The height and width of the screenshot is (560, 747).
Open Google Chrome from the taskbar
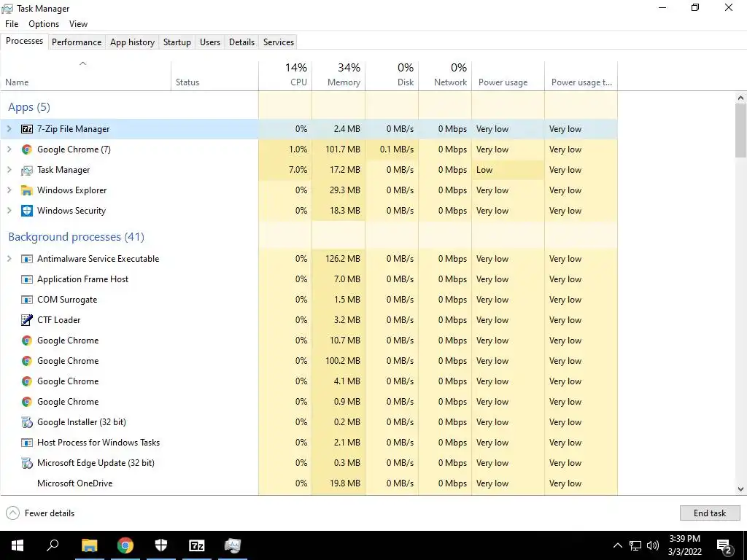click(x=125, y=545)
